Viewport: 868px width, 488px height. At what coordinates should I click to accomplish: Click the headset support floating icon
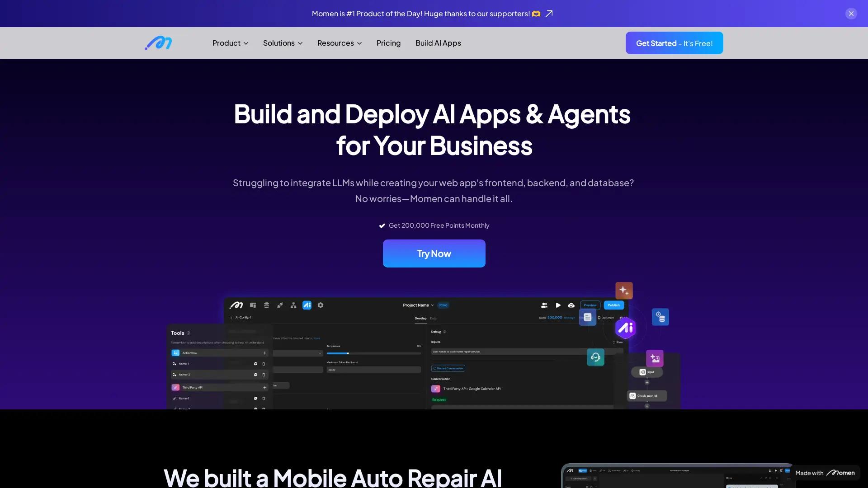coord(595,357)
